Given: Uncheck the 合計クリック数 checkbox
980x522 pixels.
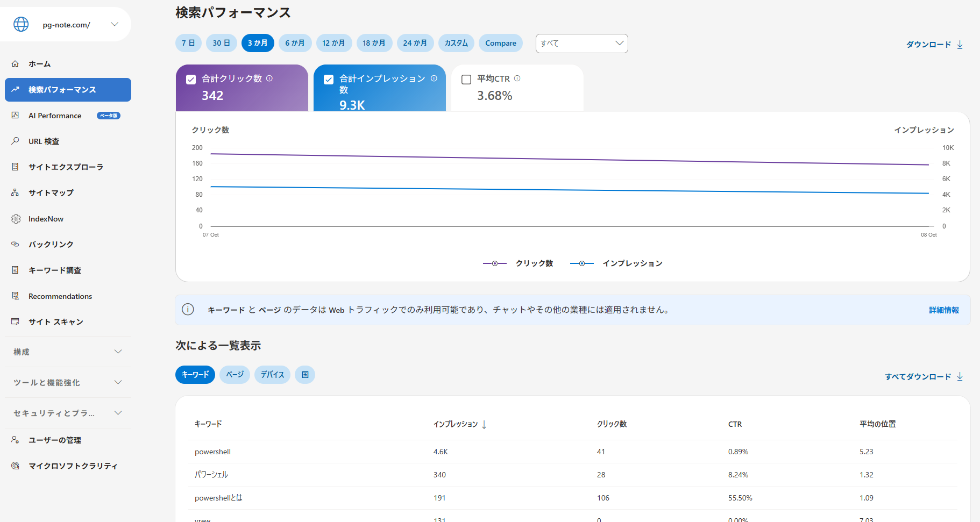Looking at the screenshot, I should 191,80.
